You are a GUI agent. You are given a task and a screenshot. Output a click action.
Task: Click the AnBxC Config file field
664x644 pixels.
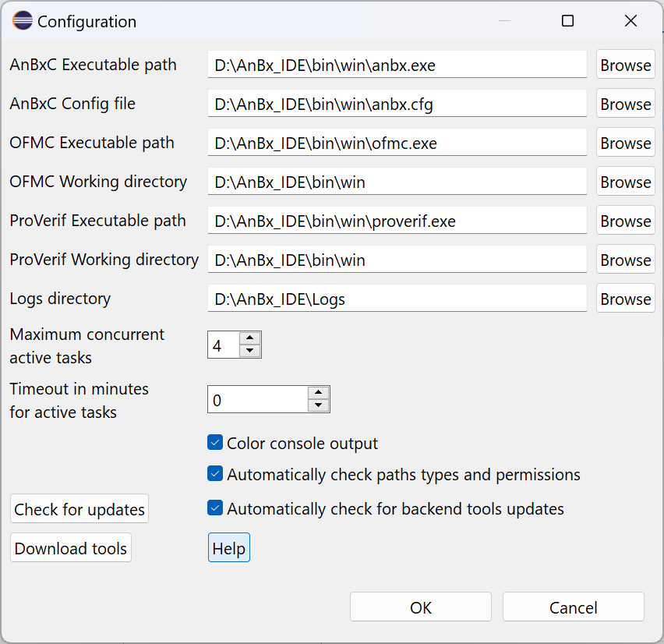tap(397, 104)
